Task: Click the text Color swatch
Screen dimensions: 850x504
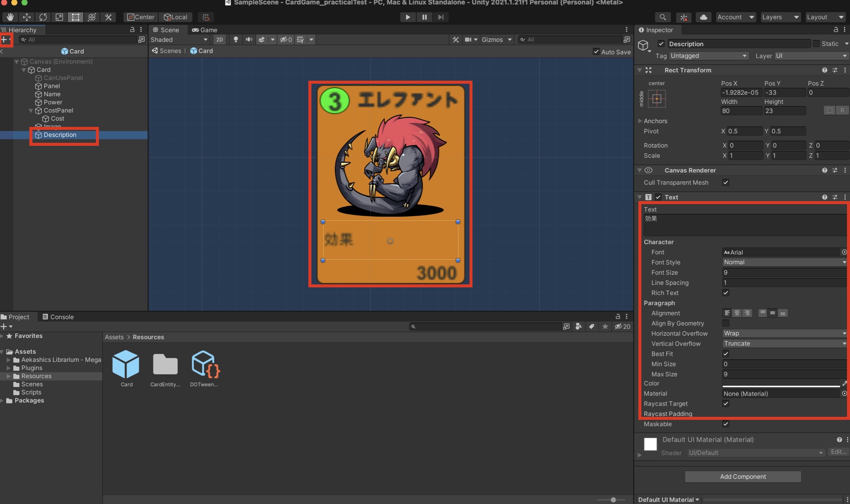Action: [x=780, y=383]
